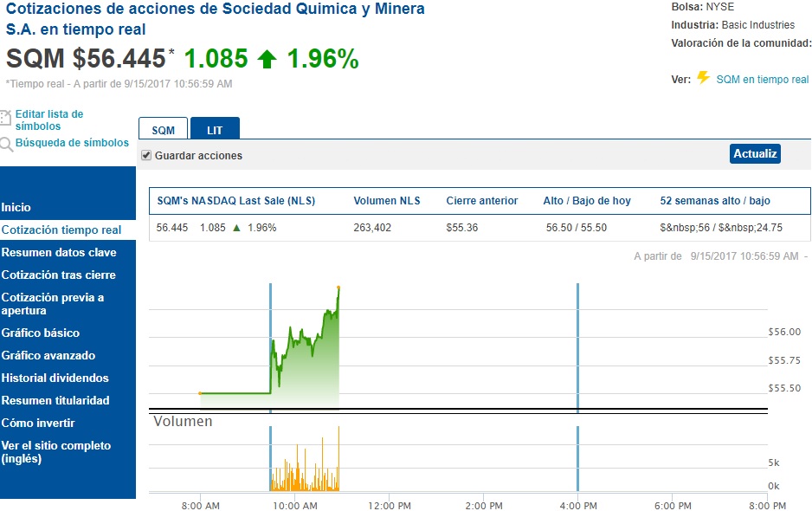Click the 52 semanas alto / bajo header
This screenshot has height=511, width=812.
pyautogui.click(x=715, y=201)
